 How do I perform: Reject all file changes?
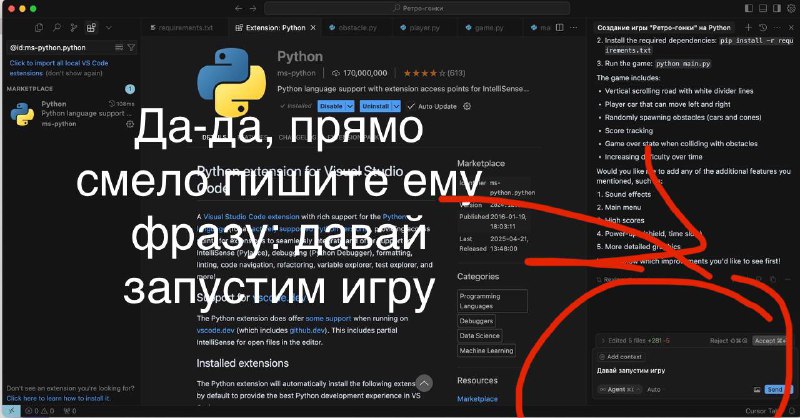729,340
